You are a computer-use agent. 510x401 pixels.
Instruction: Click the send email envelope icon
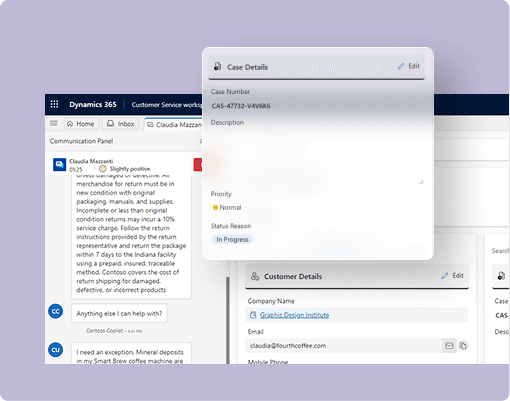[449, 346]
